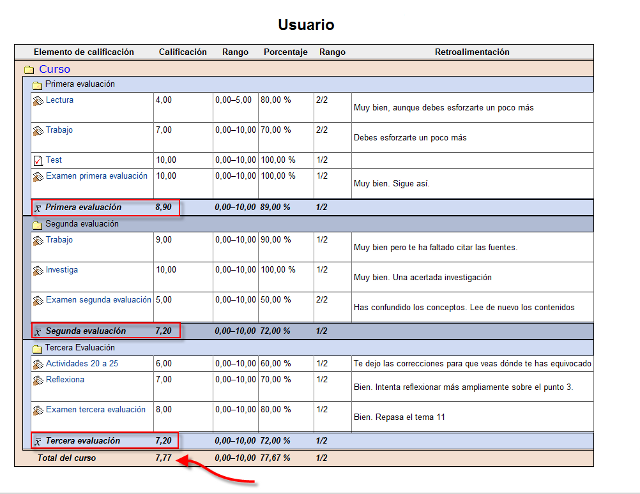Click the icon beside Examen primera evaluación
640x494 pixels.
[x=38, y=177]
